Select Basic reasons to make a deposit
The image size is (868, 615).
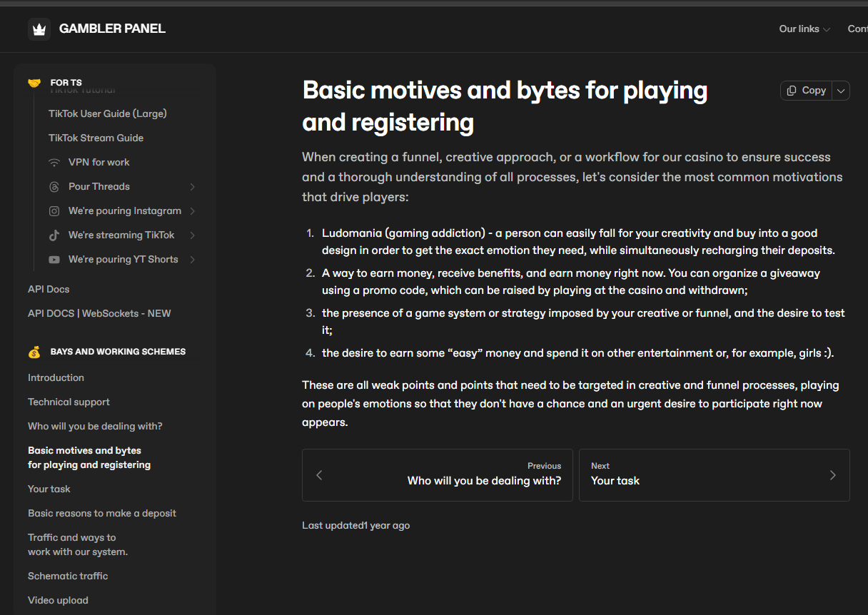click(101, 513)
